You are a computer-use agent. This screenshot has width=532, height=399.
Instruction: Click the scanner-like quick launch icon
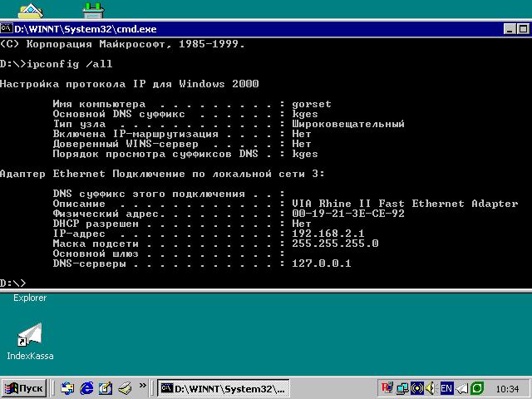125,388
